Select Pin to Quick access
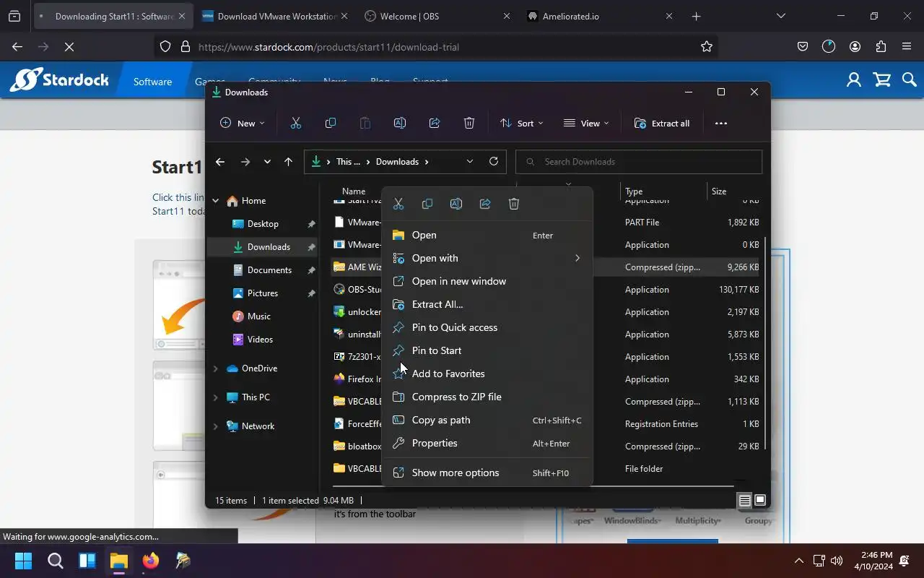The image size is (924, 578). tap(487, 327)
